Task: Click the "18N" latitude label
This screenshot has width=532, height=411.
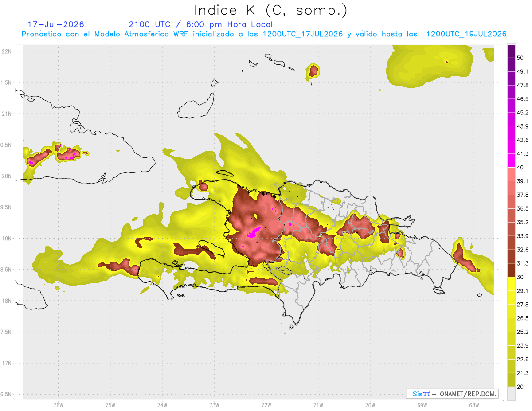Action: click(7, 301)
